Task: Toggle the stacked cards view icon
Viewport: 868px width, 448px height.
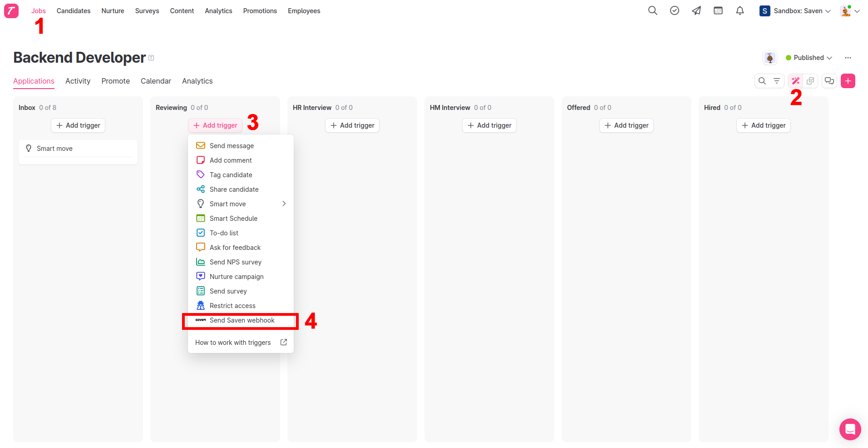Action: point(810,81)
